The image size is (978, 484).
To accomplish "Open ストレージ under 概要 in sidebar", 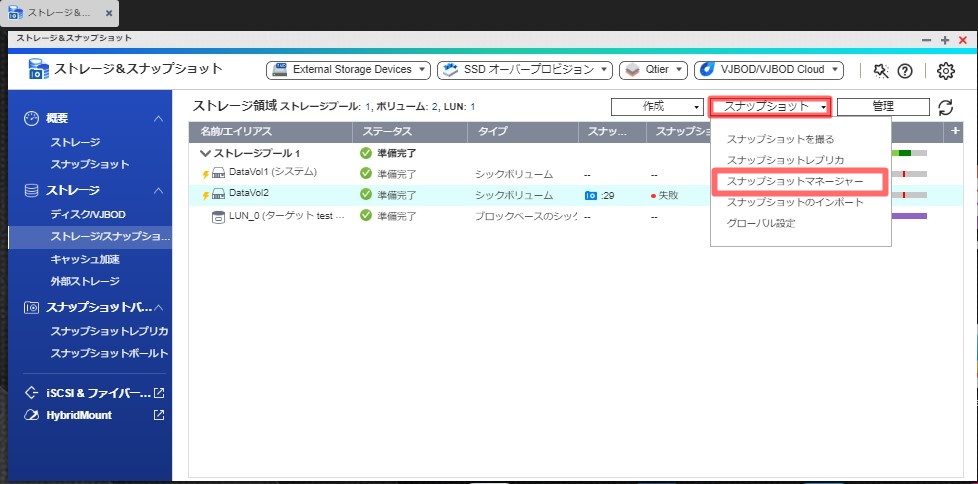I will 75,143.
